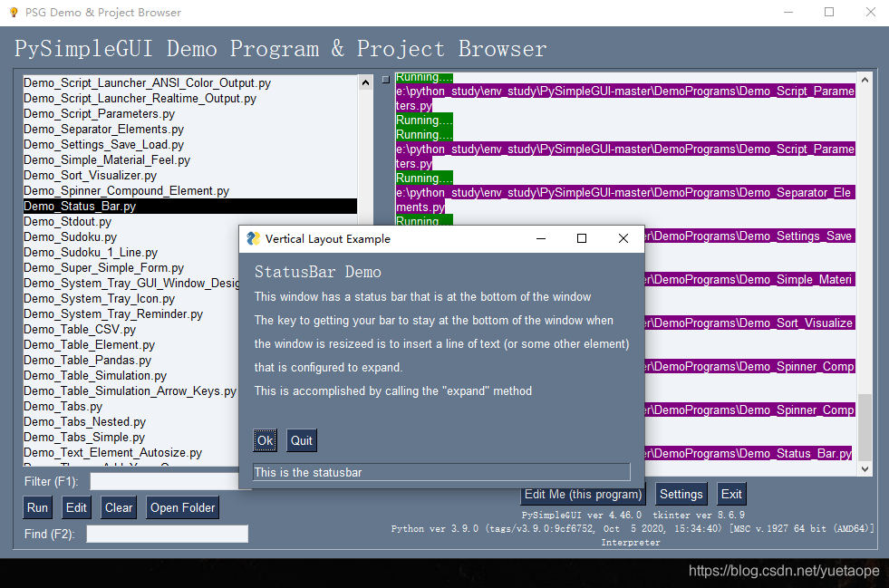Click the output pane scroll-down arrow

865,469
